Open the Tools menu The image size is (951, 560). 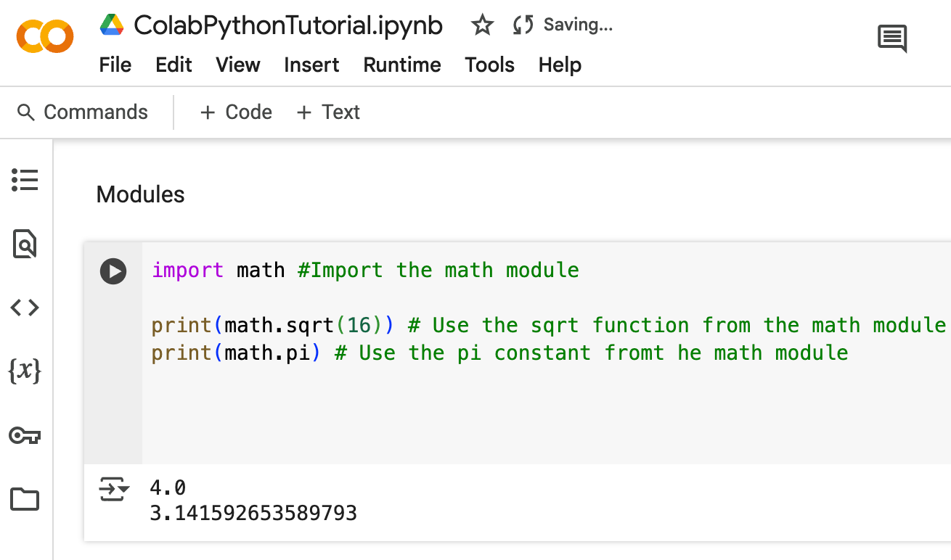point(490,65)
